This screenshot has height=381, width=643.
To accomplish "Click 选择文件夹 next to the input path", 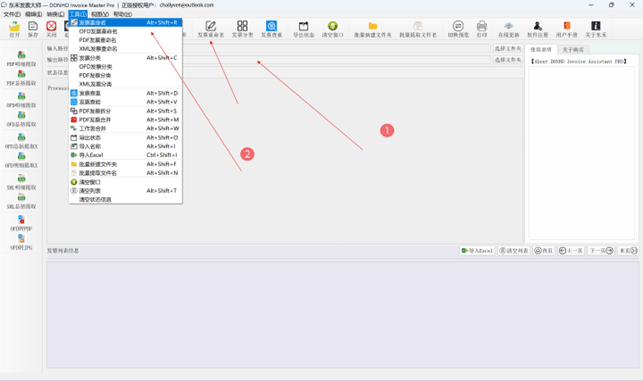I will [508, 49].
